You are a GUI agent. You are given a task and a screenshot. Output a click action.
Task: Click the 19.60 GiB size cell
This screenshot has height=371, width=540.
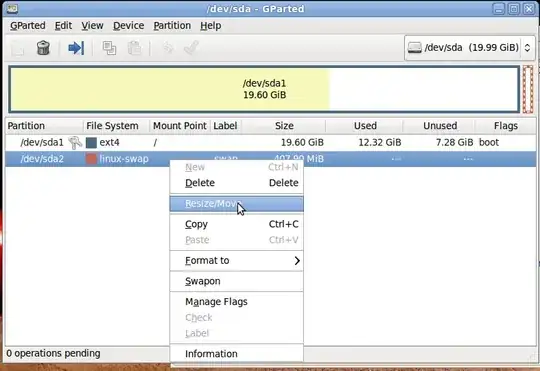point(302,142)
